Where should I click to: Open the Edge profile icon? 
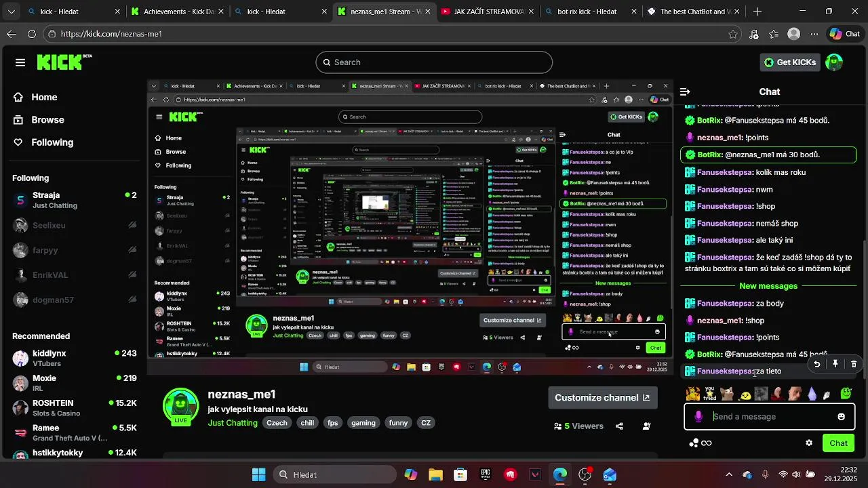point(794,34)
